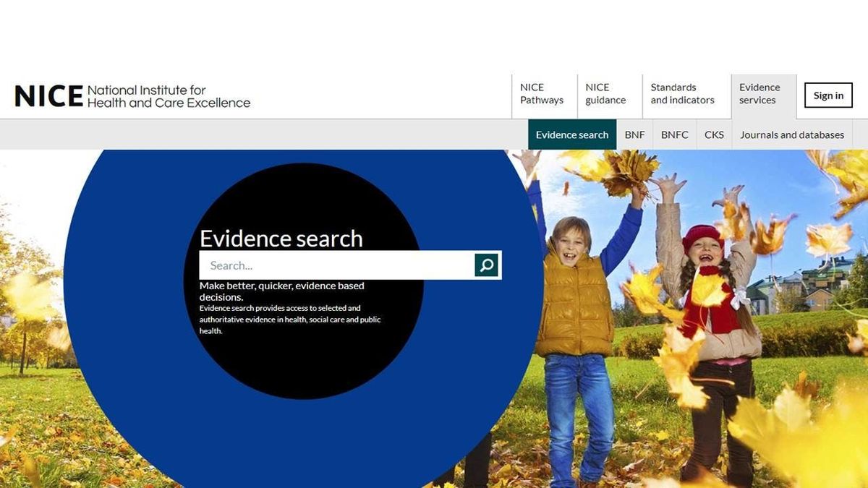
Task: Switch to the Evidence search tab
Action: pyautogui.click(x=572, y=134)
